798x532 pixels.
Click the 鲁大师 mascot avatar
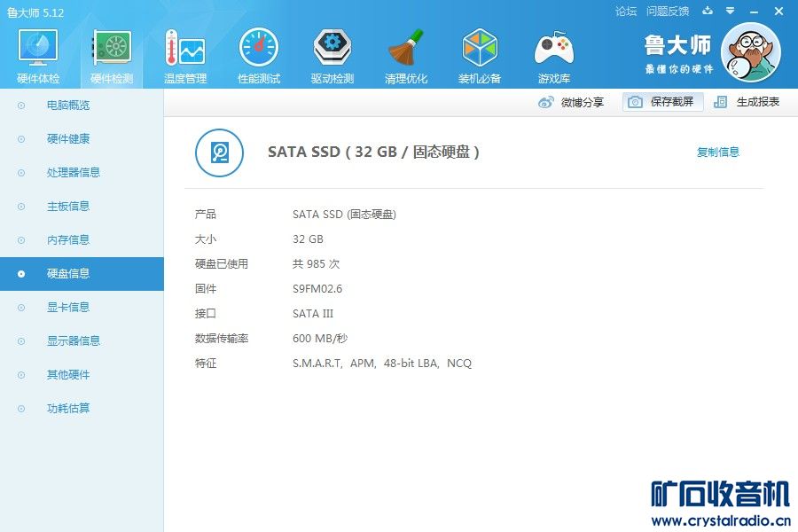pyautogui.click(x=751, y=53)
